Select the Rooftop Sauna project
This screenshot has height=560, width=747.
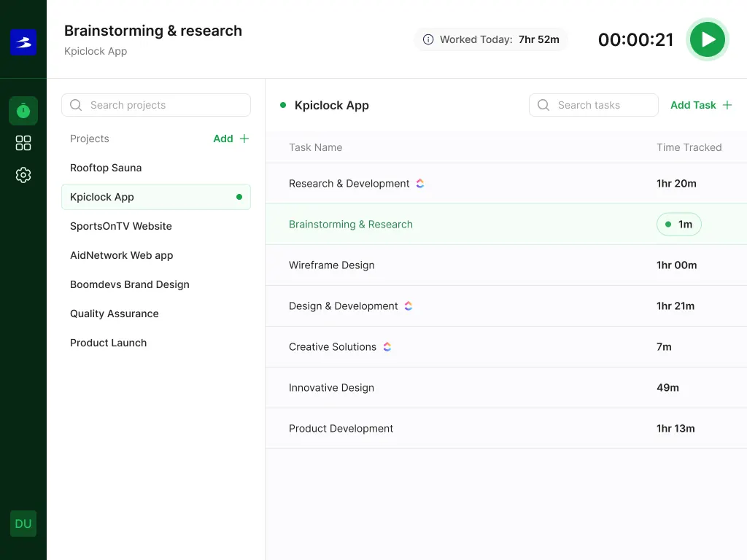click(156, 168)
